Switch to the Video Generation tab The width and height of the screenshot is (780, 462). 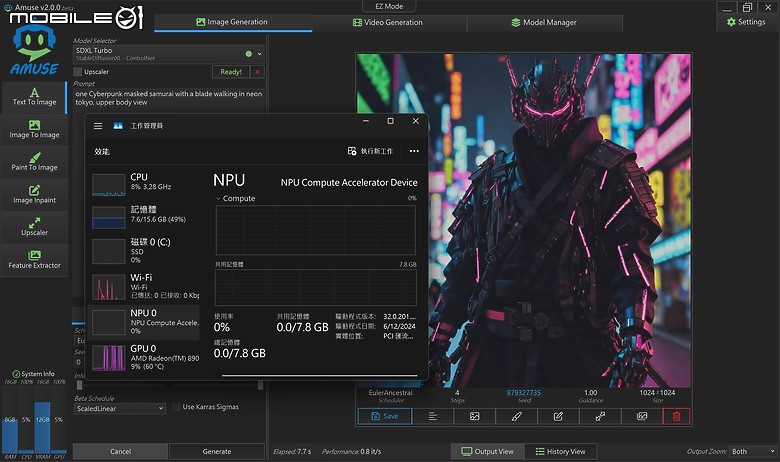(388, 22)
